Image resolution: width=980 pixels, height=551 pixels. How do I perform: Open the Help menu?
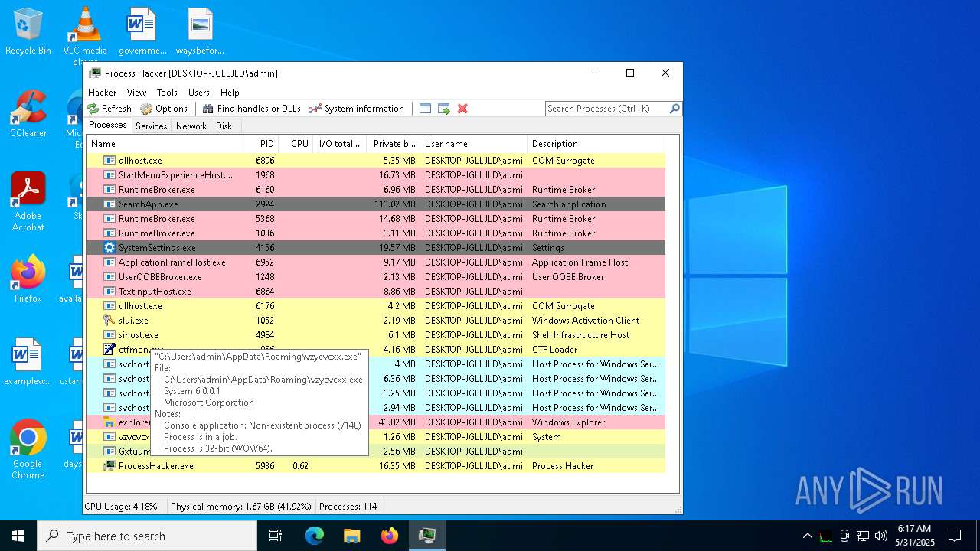coord(230,93)
